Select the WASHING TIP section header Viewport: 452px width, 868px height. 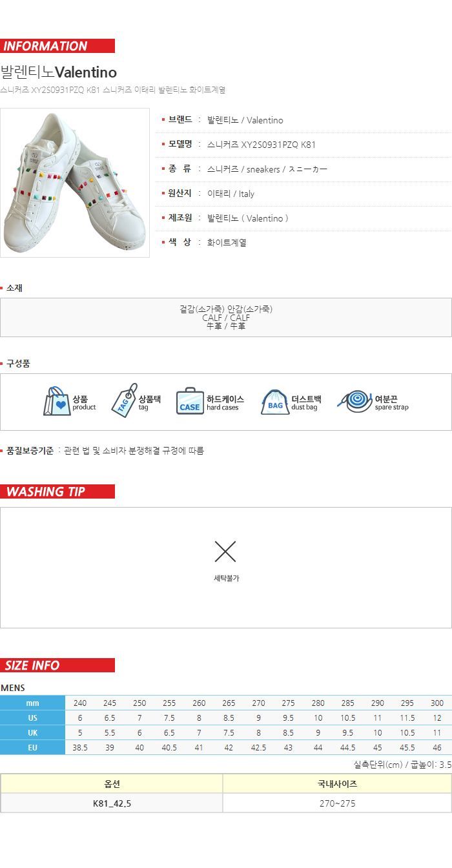click(x=57, y=491)
